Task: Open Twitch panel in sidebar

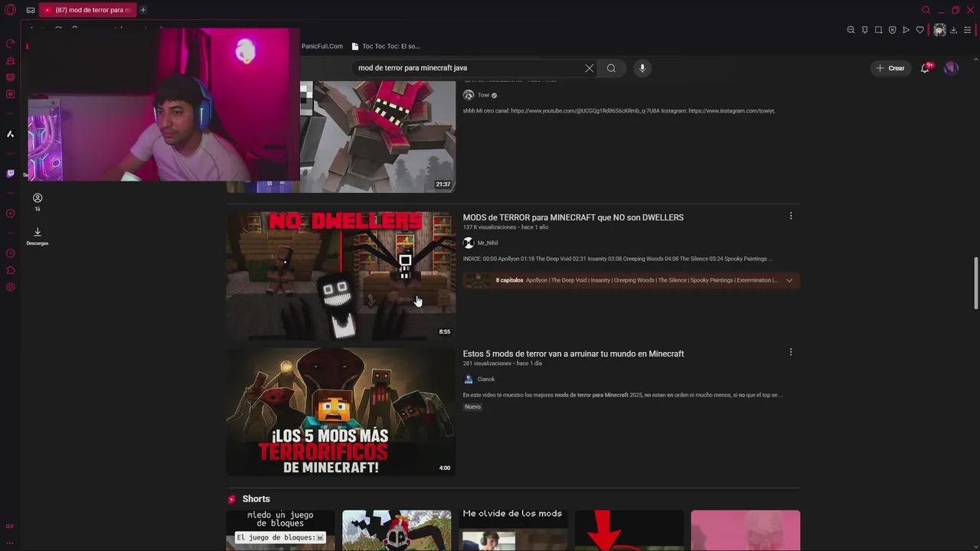Action: click(x=11, y=174)
